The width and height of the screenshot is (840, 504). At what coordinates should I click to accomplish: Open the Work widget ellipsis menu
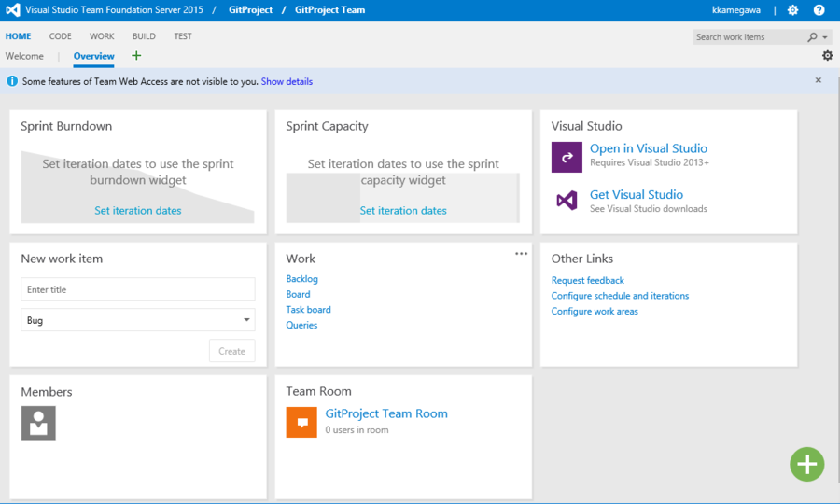point(521,254)
